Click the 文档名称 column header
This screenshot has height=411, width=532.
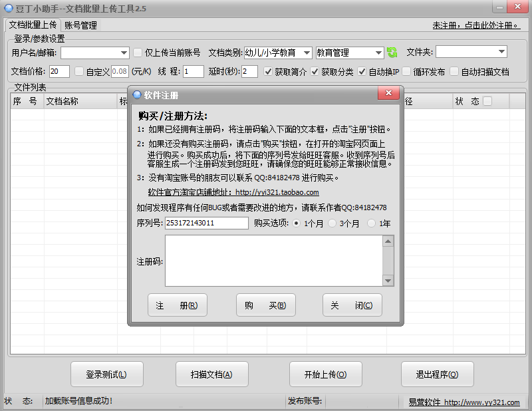(x=80, y=101)
